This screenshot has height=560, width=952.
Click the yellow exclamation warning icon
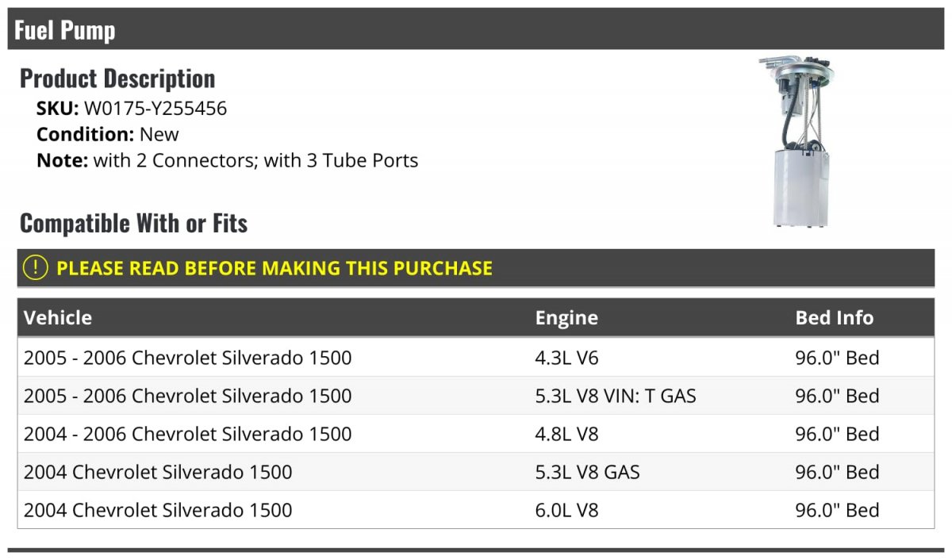(36, 268)
